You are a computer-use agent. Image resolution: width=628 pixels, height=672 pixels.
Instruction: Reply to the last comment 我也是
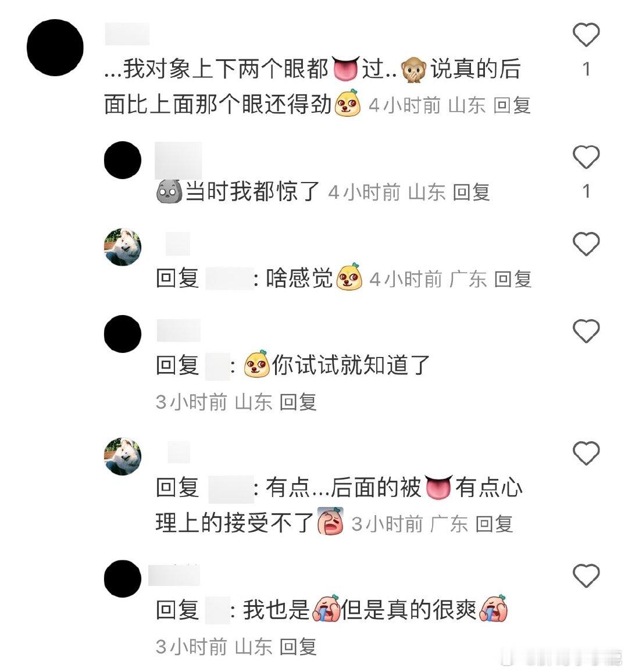coord(298,647)
